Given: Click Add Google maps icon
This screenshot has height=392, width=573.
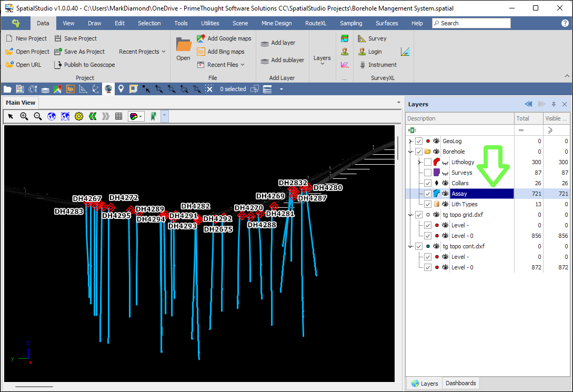Looking at the screenshot, I should 200,38.
